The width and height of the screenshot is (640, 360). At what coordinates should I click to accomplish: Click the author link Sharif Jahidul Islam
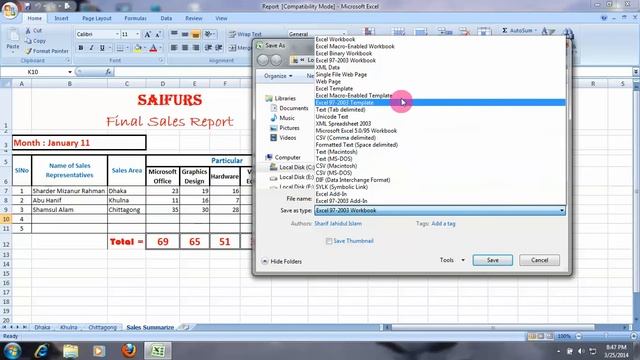338,224
